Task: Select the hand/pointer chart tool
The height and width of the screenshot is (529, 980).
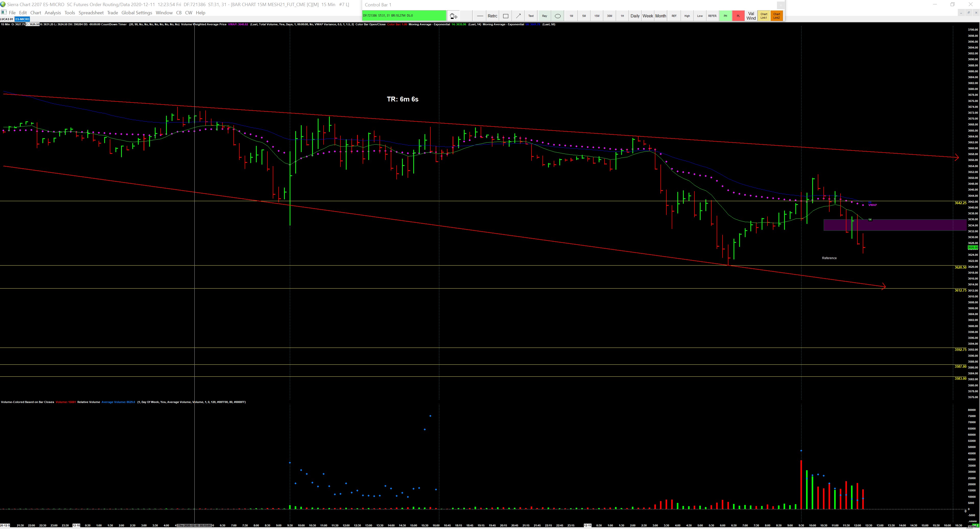Action: pyautogui.click(x=453, y=16)
